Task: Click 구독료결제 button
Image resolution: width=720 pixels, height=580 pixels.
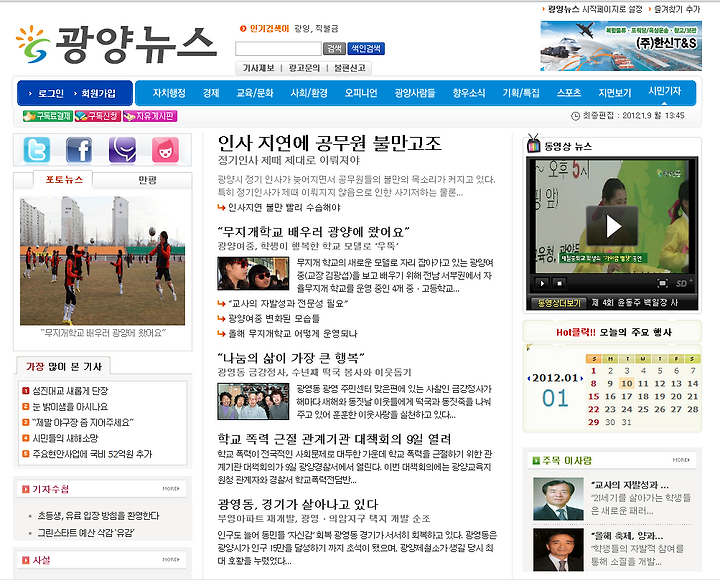Action: click(48, 116)
